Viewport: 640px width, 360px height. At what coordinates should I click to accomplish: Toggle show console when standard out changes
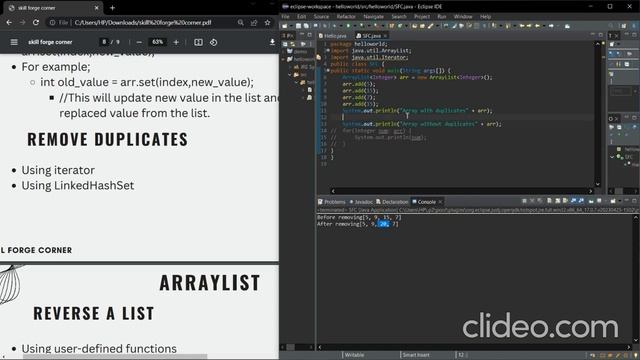pos(573,201)
